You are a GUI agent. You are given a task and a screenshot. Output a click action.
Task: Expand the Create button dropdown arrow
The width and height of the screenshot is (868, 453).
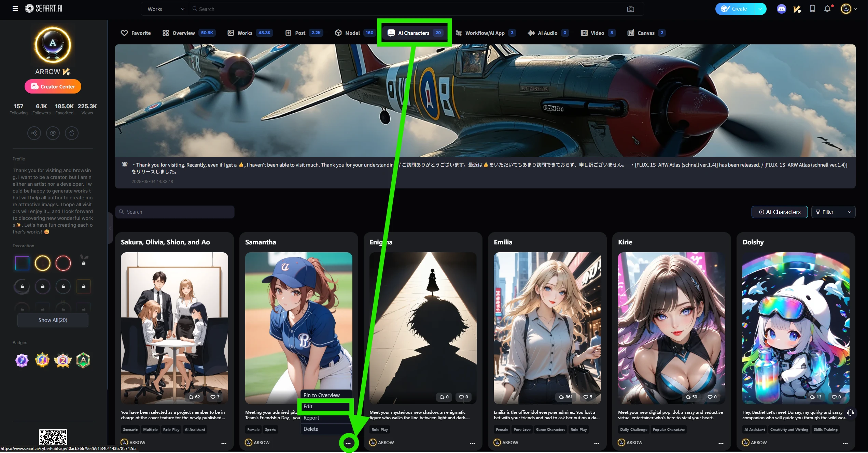point(760,9)
